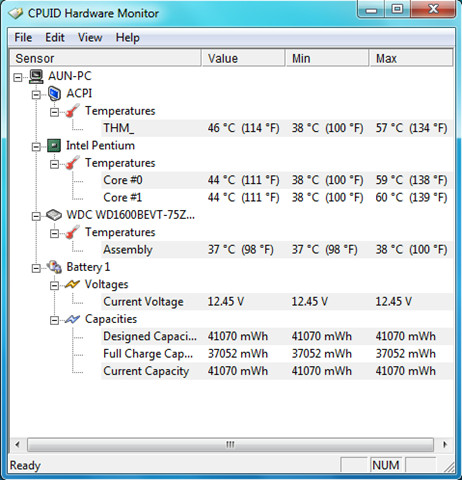Image resolution: width=462 pixels, height=480 pixels.
Task: Collapse the ACPI tree node
Action: (36, 95)
